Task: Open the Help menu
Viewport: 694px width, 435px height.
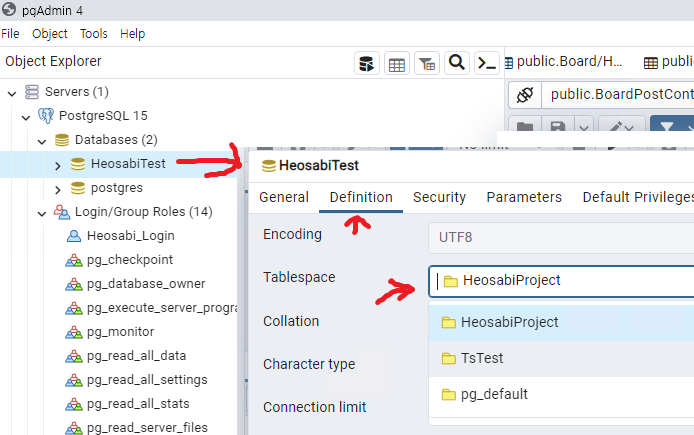Action: click(132, 34)
